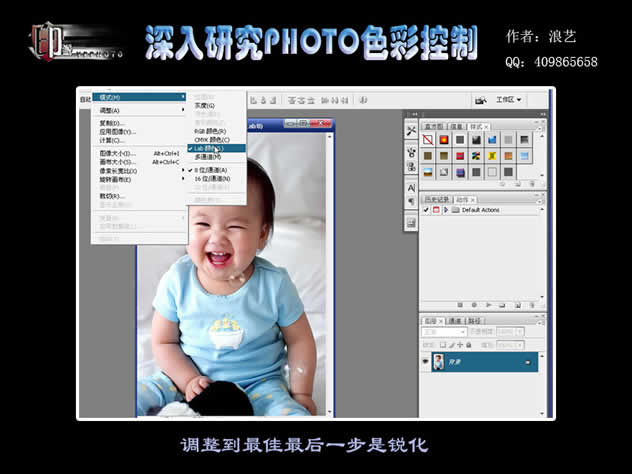Select checked Lab 颜色 mode

216,148
